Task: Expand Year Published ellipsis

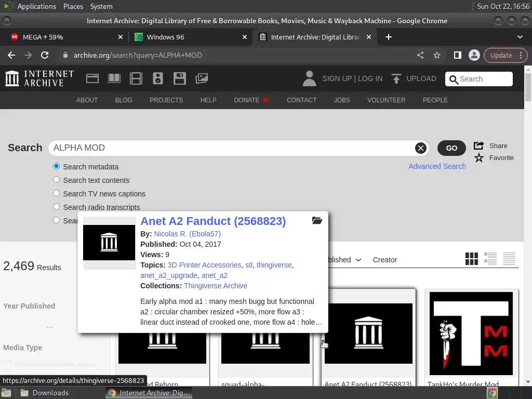Action: tap(50, 327)
